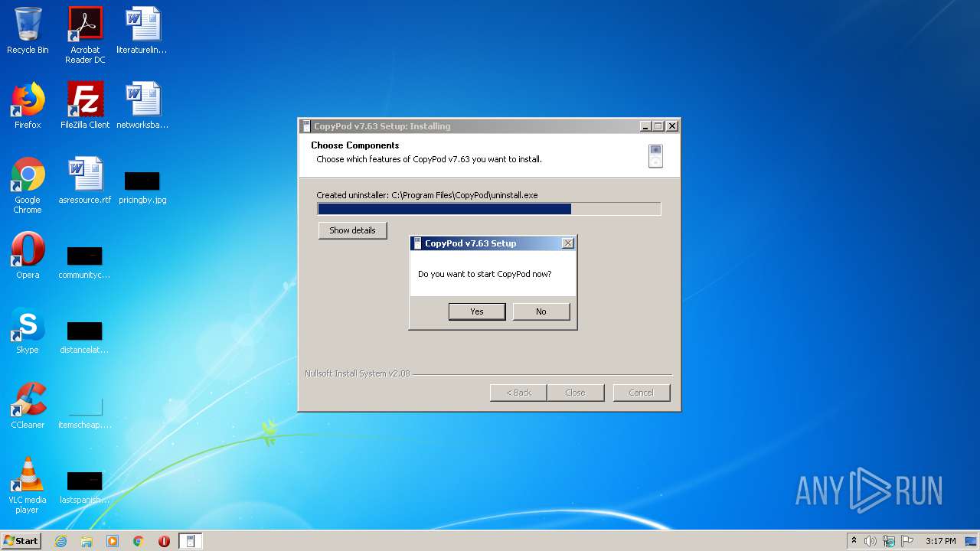Select pricingby.jpg file icon

(x=142, y=187)
